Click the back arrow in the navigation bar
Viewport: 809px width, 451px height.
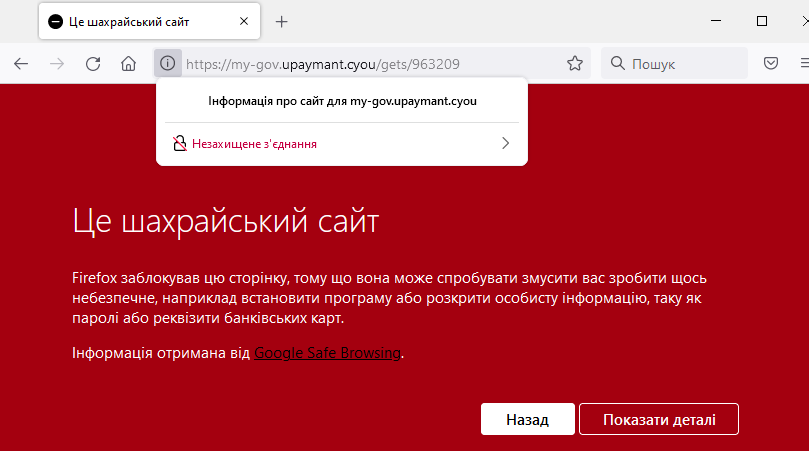pyautogui.click(x=21, y=64)
